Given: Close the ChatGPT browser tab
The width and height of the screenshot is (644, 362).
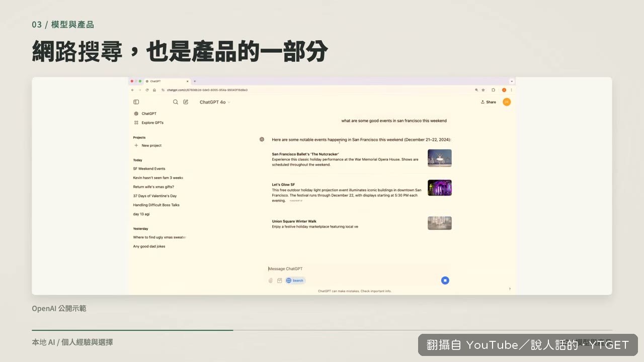Looking at the screenshot, I should pyautogui.click(x=188, y=81).
